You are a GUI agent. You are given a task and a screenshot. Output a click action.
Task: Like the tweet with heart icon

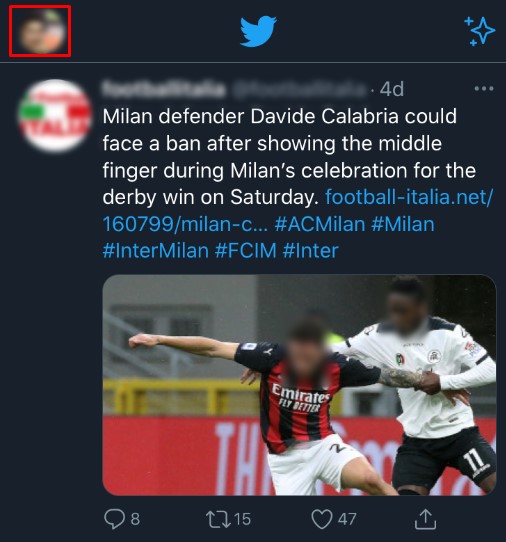click(x=322, y=519)
